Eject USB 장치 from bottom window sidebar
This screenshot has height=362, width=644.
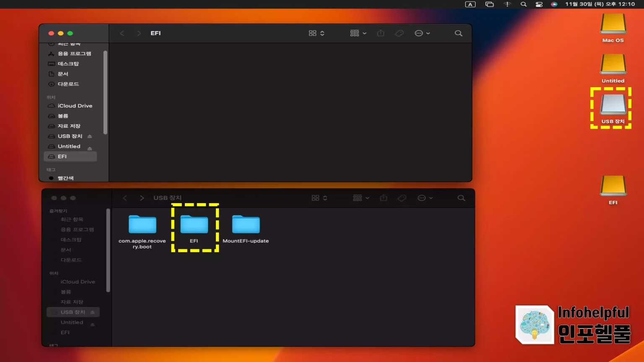coord(93,312)
